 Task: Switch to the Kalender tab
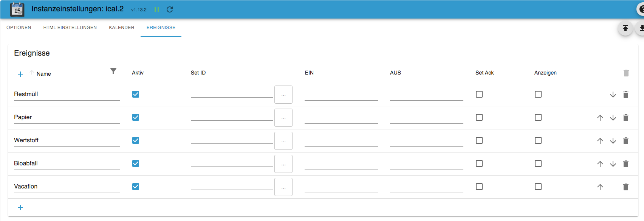pos(122,28)
